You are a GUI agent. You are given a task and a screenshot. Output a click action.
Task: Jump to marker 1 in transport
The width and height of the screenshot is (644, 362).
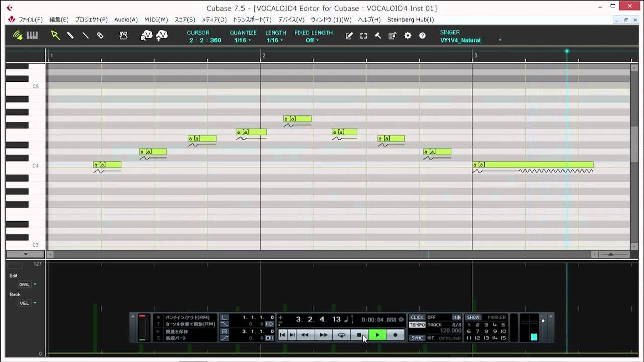tap(469, 325)
